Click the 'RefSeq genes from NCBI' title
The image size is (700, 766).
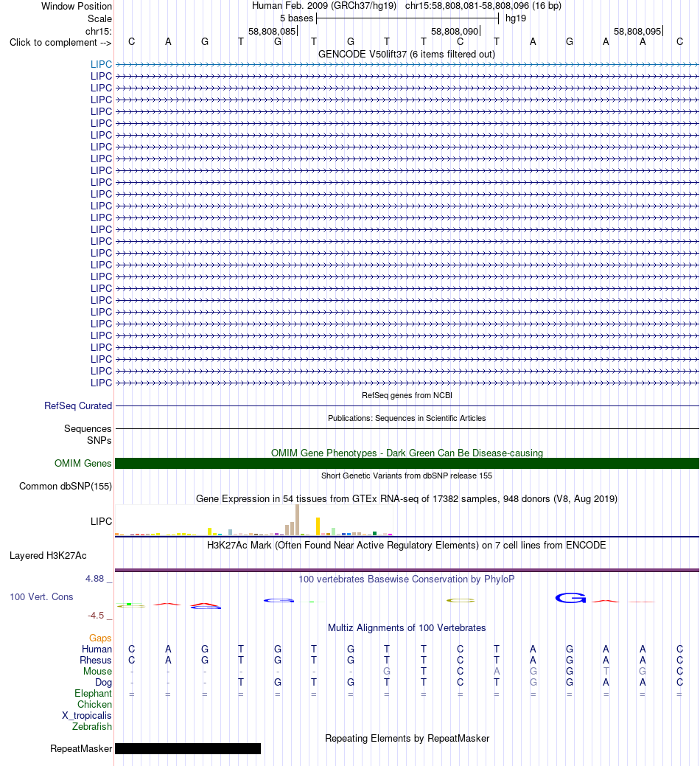(x=407, y=395)
